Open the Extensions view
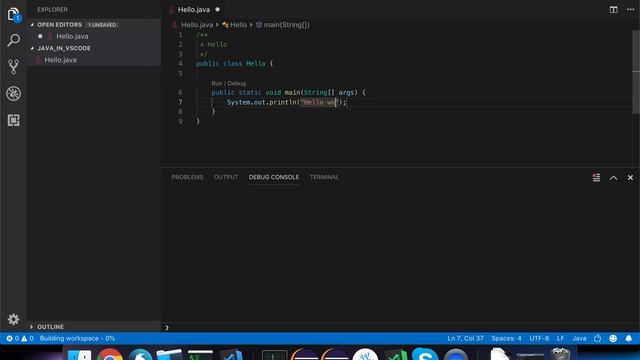 coord(13,120)
